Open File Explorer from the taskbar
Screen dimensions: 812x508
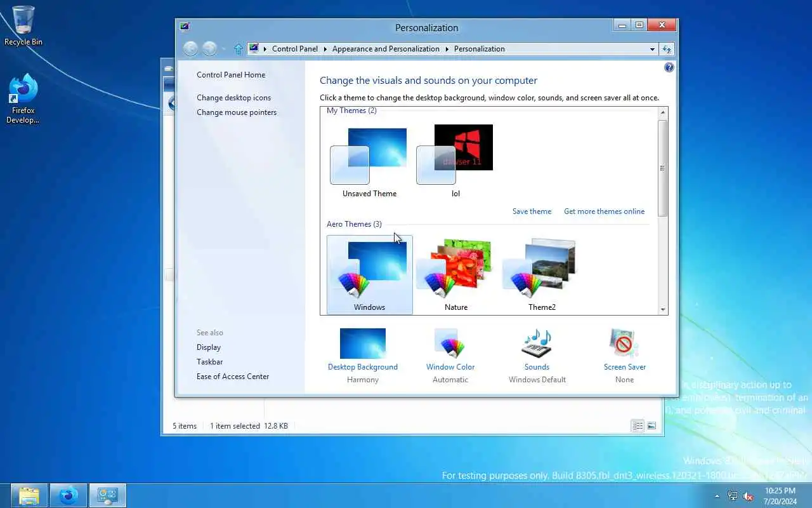tap(29, 495)
